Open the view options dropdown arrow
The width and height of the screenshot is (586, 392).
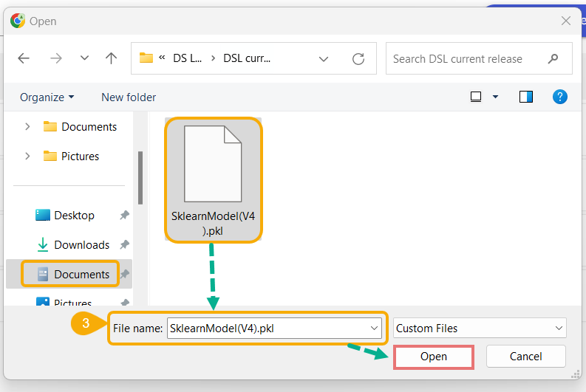coord(495,97)
